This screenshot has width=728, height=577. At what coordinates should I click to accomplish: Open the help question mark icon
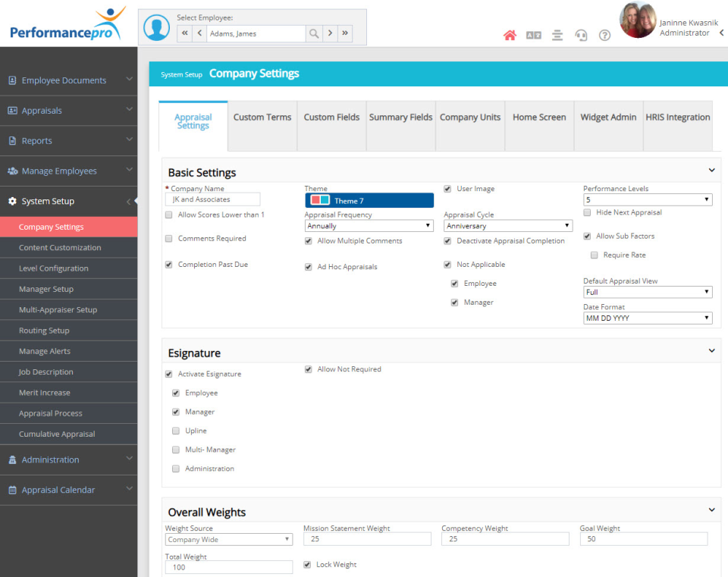604,36
